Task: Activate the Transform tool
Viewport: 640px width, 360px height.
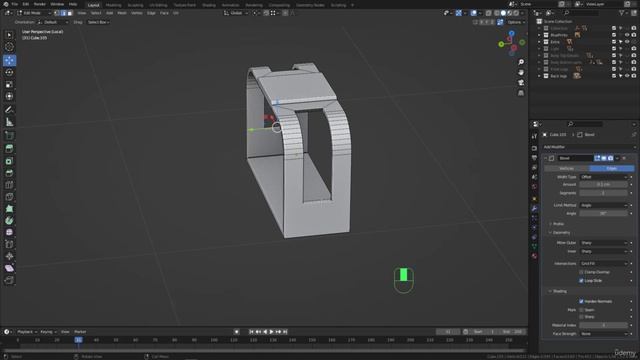Action: tap(9, 96)
